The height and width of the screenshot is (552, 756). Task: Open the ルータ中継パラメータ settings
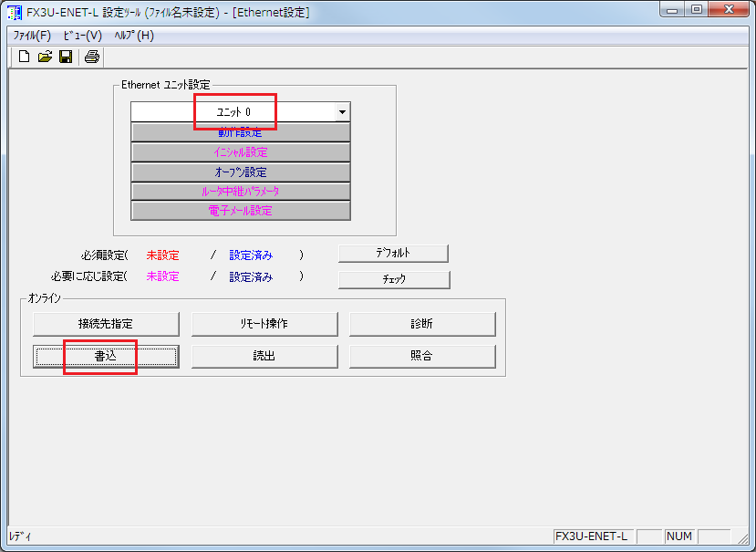(241, 191)
